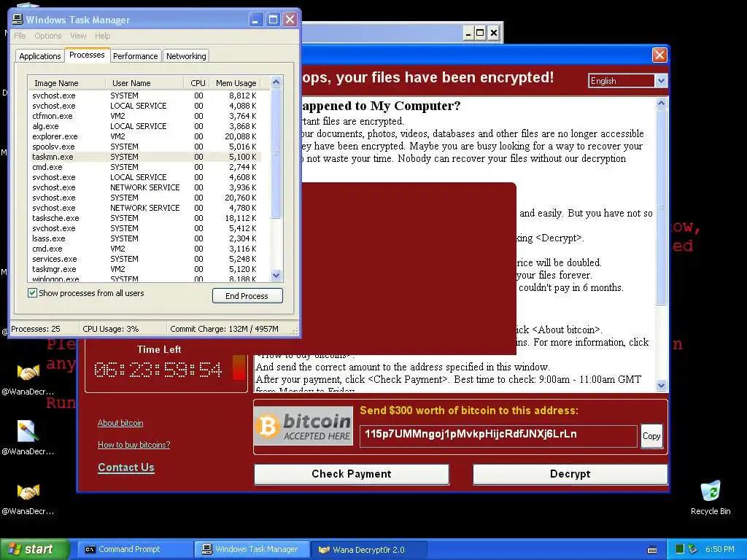
Task: Open the Contact Us link
Action: click(126, 467)
